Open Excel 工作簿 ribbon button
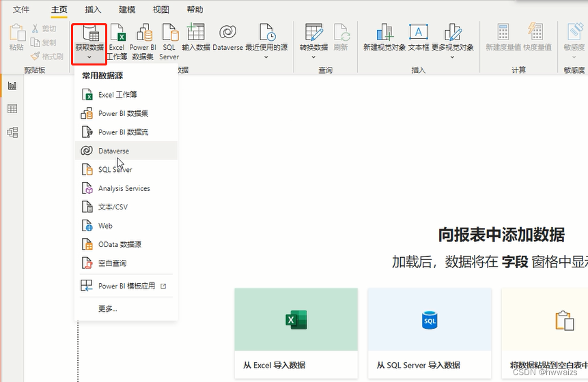The image size is (588, 382). [117, 41]
